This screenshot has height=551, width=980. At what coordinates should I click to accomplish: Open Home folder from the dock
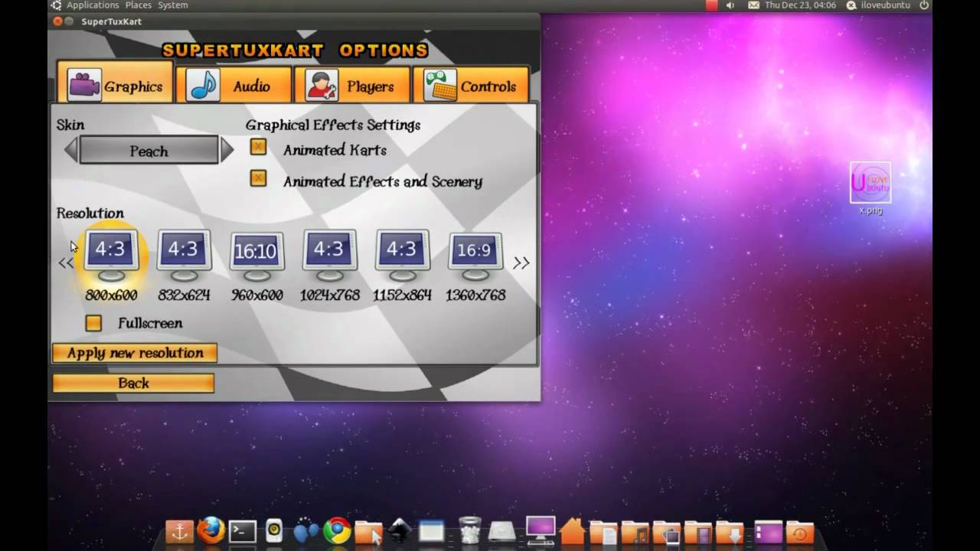tap(572, 531)
